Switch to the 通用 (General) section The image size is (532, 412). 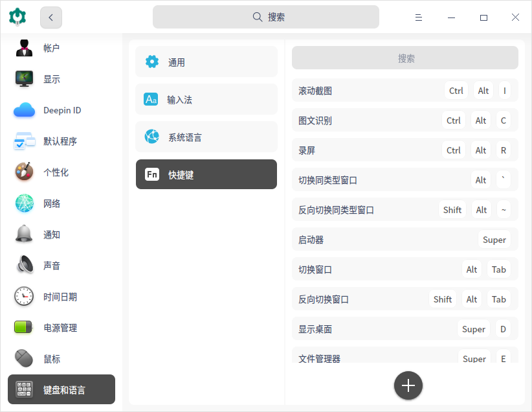click(x=206, y=62)
